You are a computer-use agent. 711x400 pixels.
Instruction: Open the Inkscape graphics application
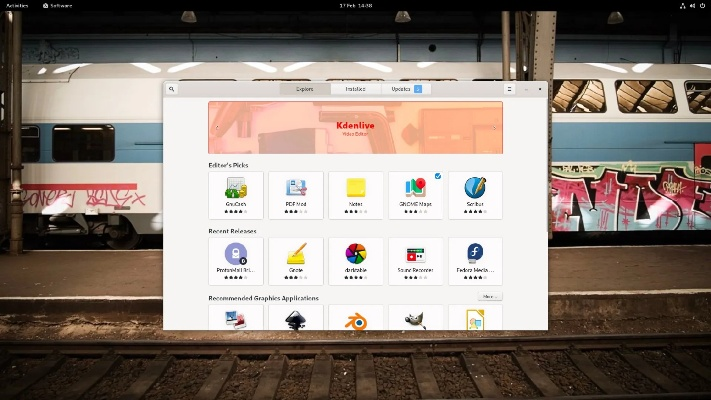pos(296,319)
